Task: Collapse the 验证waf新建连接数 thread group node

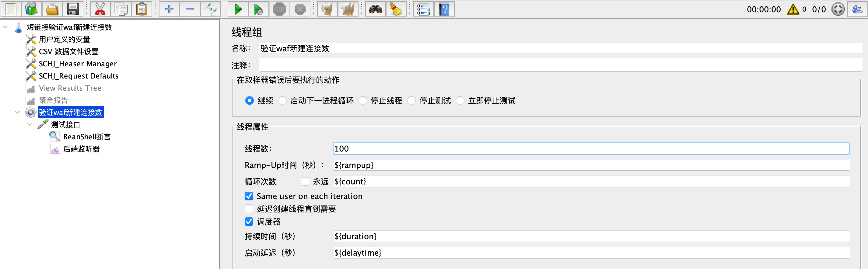Action: coord(18,112)
